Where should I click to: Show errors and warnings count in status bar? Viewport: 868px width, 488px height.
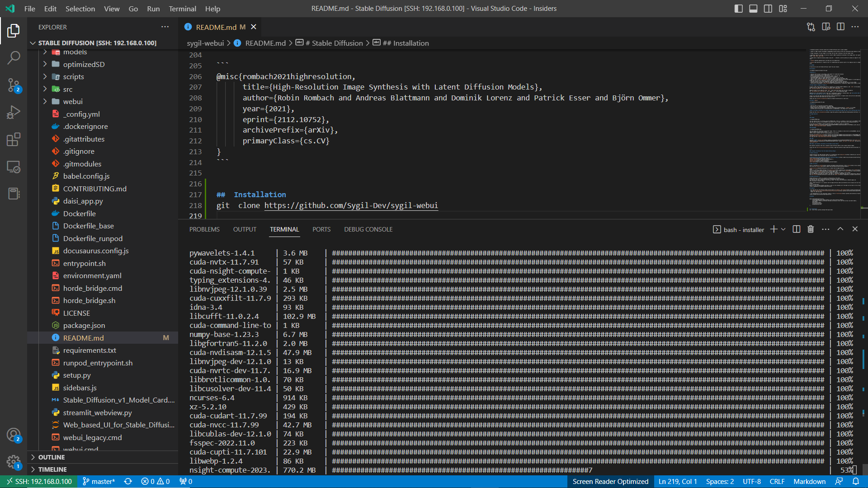coord(156,482)
